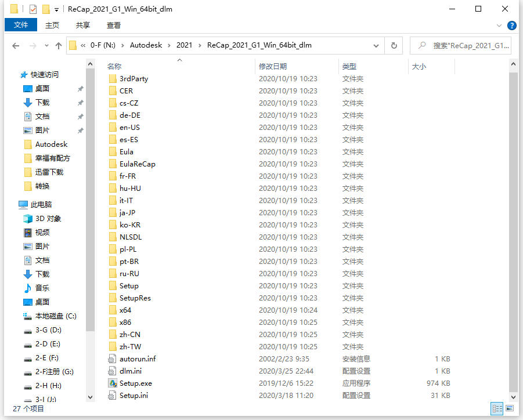Select the EulaReCap folder
Screen dimensions: 523x420
tap(138, 164)
